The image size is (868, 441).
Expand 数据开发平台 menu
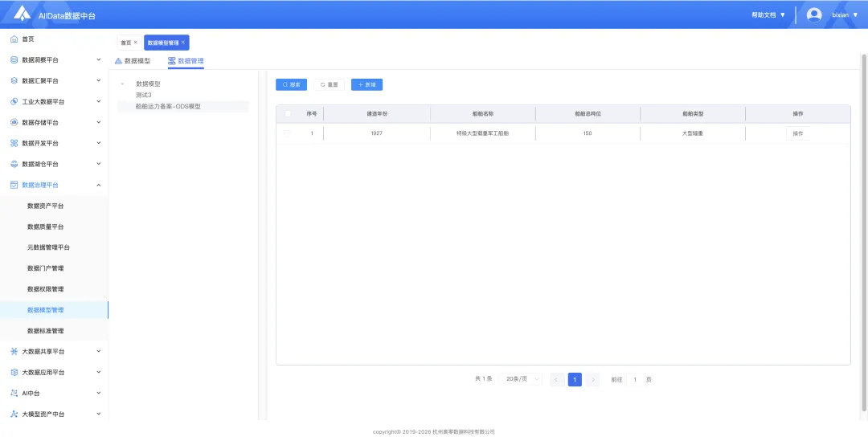pyautogui.click(x=99, y=143)
